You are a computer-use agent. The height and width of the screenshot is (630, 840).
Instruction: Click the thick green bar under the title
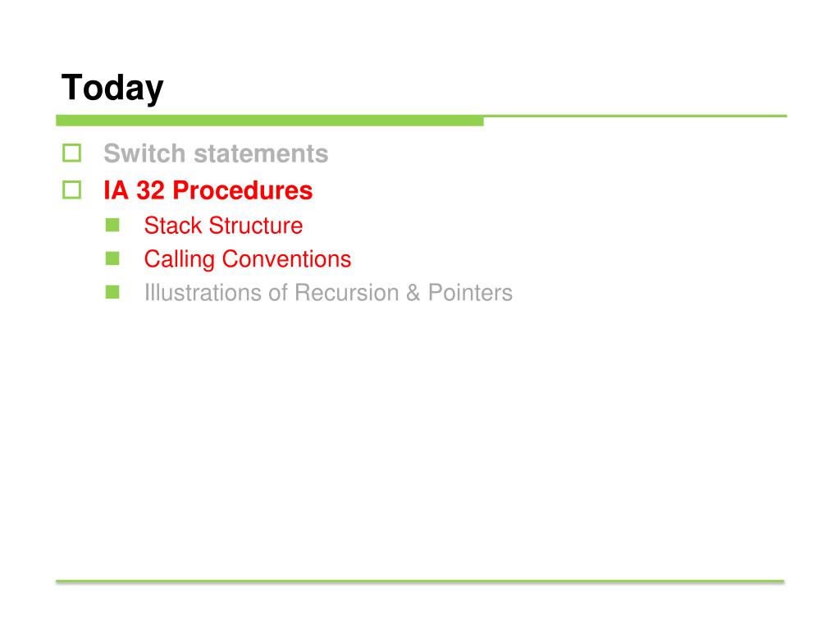pos(269,121)
